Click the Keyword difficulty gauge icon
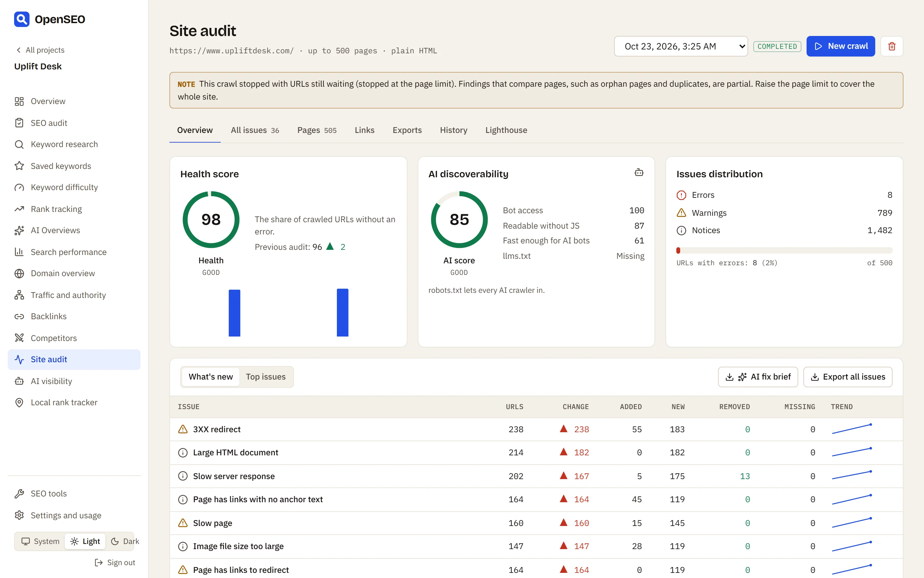Viewport: 924px width, 578px height. (x=19, y=187)
